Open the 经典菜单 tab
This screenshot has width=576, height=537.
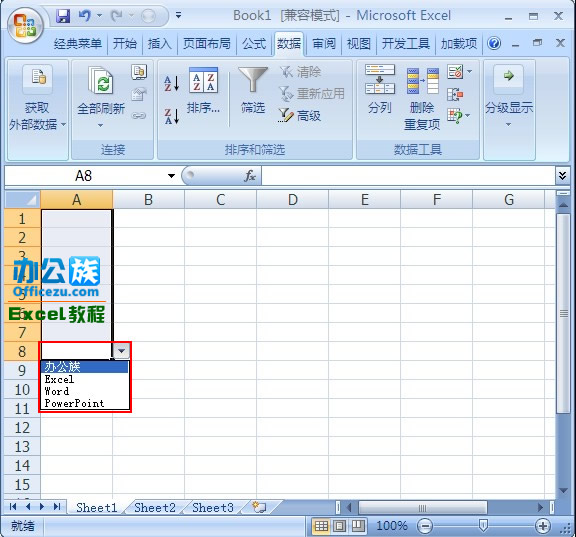[78, 44]
